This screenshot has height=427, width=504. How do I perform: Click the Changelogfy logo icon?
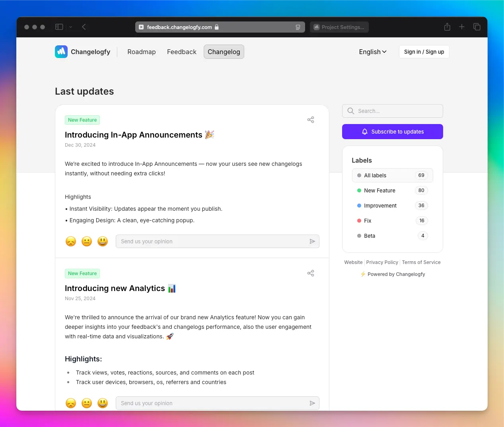(61, 52)
